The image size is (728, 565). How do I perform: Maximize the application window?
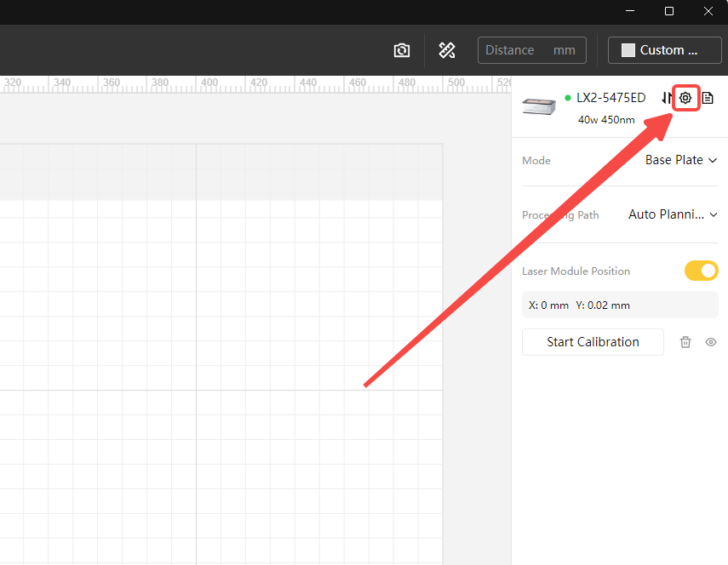[x=669, y=11]
